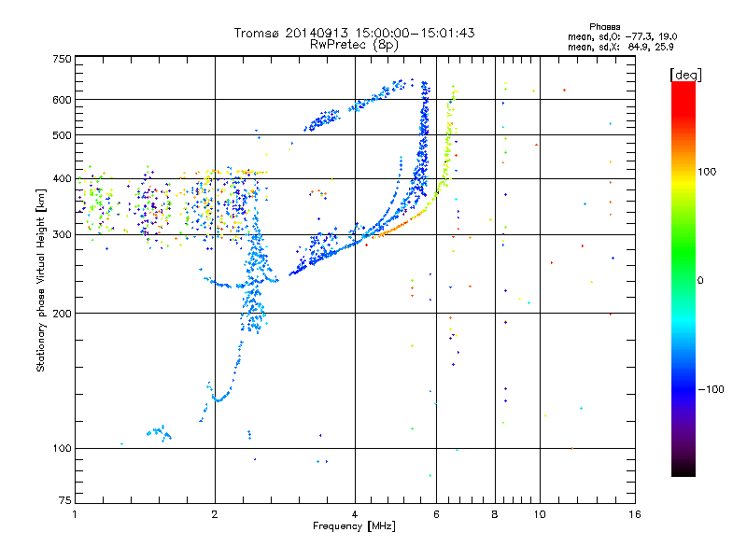This screenshot has height=560, width=747.
Task: Click the 'mean, sd,X: 84.9, 25.9' statistic
Action: tap(620, 47)
